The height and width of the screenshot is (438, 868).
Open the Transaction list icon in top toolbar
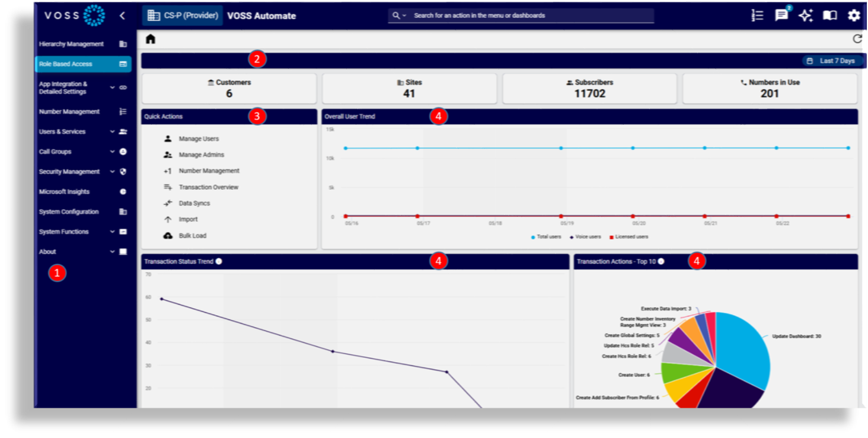[757, 15]
